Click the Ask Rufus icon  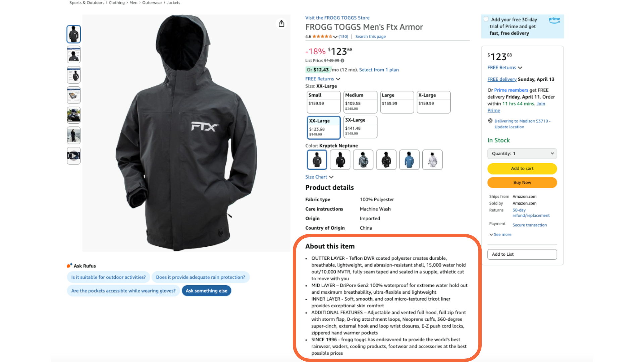pyautogui.click(x=69, y=265)
